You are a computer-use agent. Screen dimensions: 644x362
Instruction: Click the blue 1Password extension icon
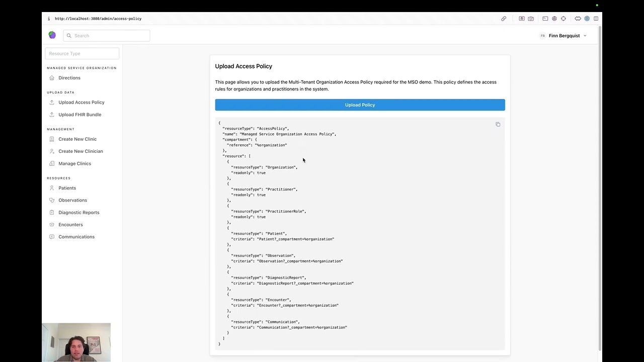(587, 19)
